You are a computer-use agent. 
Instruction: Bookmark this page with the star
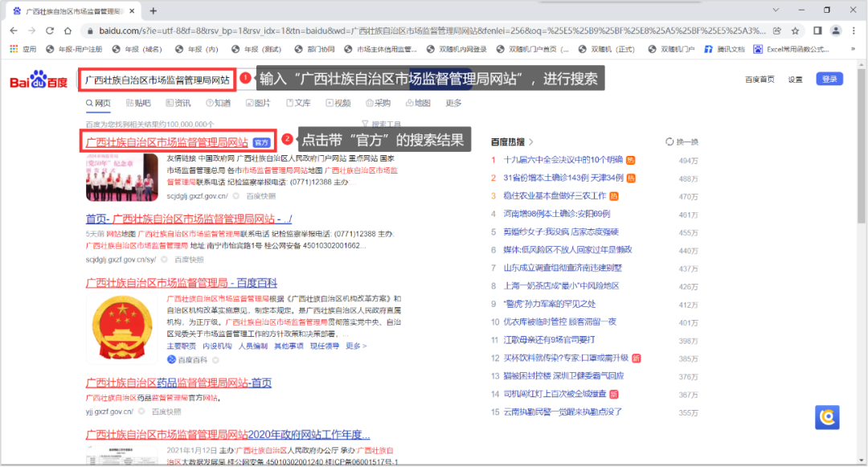[x=796, y=31]
